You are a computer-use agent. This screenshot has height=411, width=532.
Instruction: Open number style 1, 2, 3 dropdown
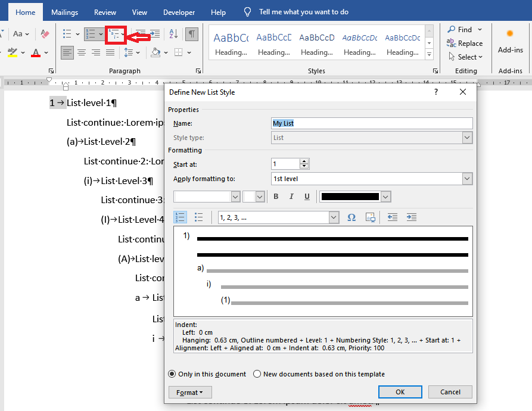click(334, 217)
